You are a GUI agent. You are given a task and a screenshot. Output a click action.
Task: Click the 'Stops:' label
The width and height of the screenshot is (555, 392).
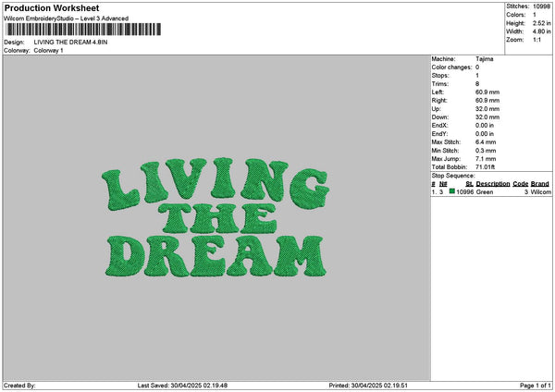(440, 76)
